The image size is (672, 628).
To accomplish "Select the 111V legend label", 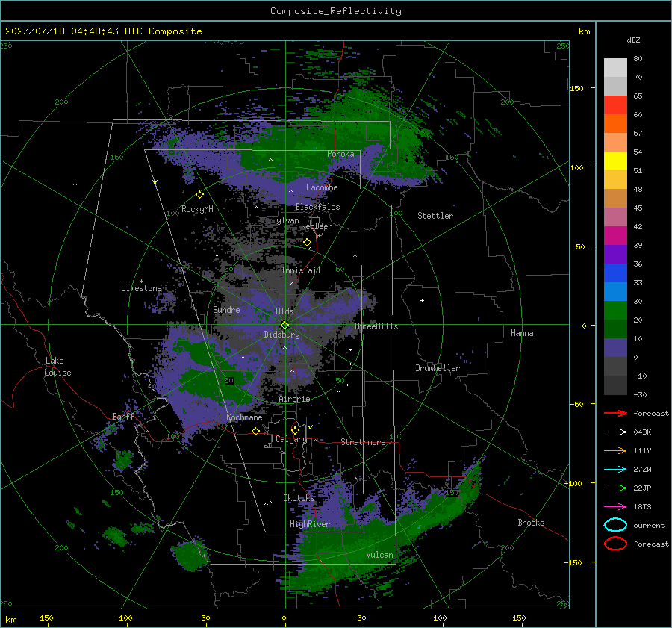I will click(642, 450).
